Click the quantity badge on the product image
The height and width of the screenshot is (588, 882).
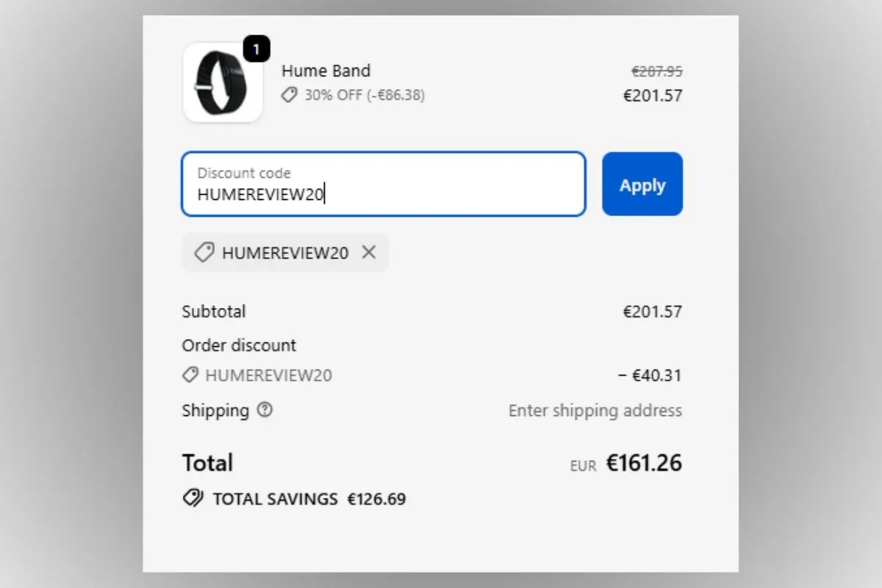pyautogui.click(x=257, y=49)
